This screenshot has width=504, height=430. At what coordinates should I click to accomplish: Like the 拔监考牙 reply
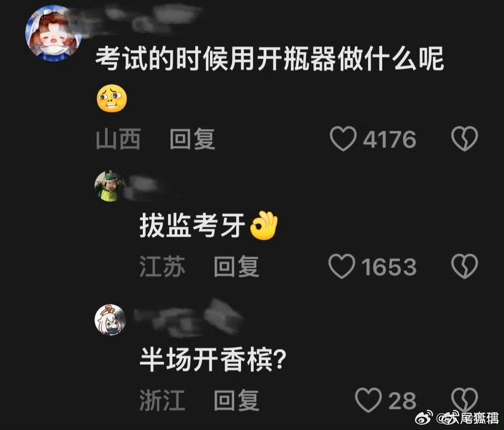click(x=342, y=266)
